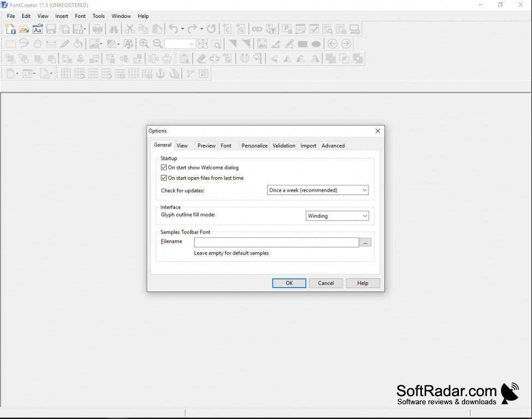Image resolution: width=532 pixels, height=419 pixels.
Task: Select the lasso selection tool
Action: coord(24,44)
